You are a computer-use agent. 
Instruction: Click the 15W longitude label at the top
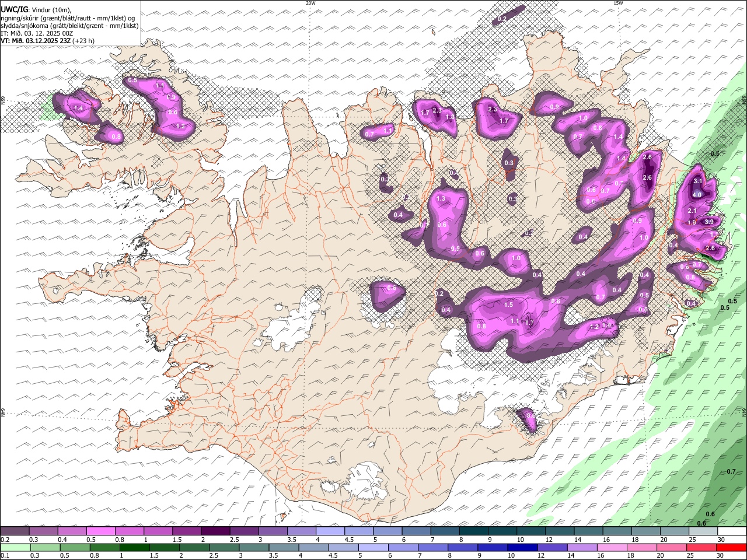[x=618, y=3]
